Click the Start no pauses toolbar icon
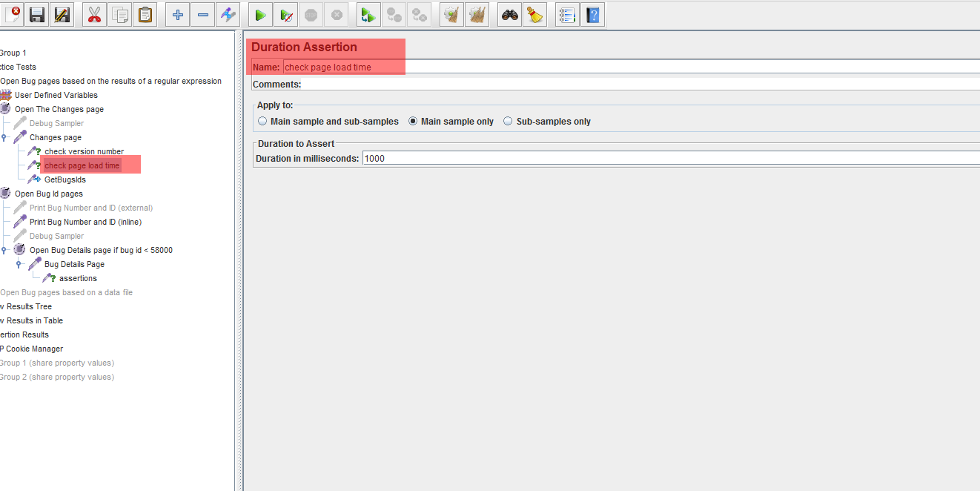Viewport: 980px width, 491px height. (285, 14)
